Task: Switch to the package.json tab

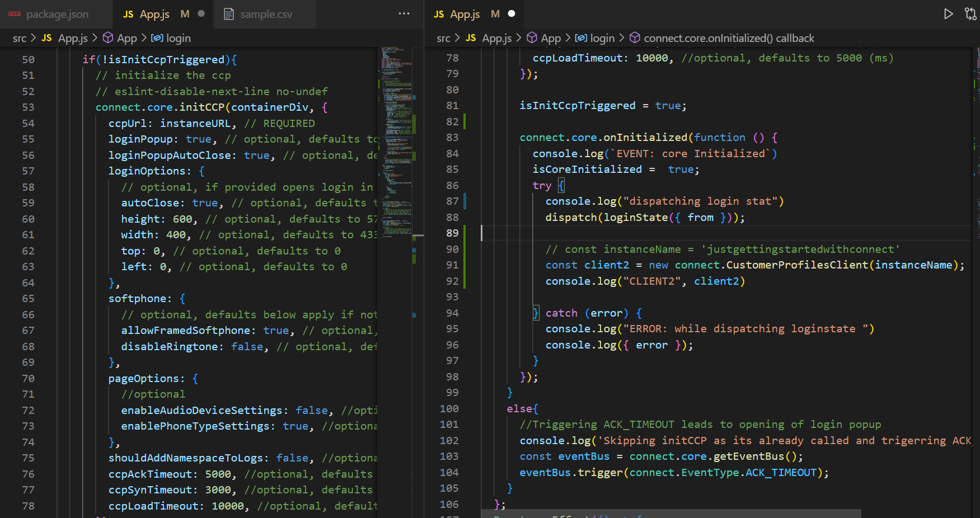Action: [x=56, y=14]
